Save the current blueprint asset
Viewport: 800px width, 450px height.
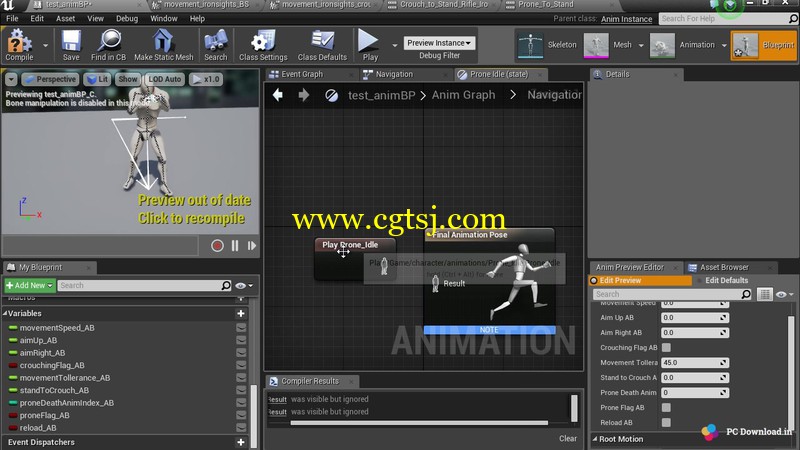pos(71,45)
